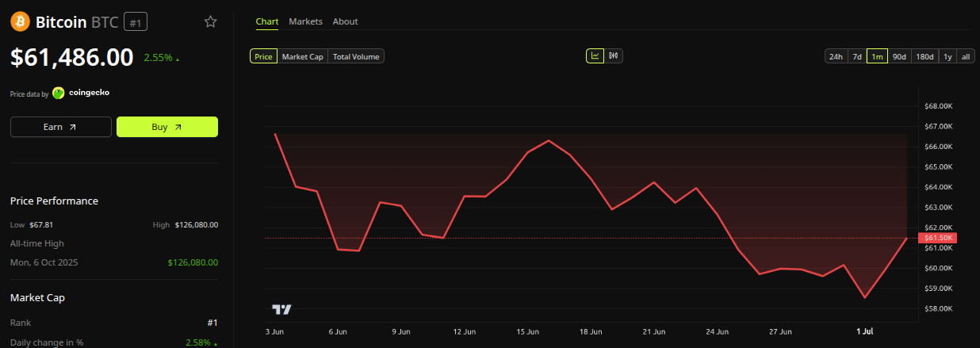
Task: Click the $61,486.00 price value
Action: (71, 57)
